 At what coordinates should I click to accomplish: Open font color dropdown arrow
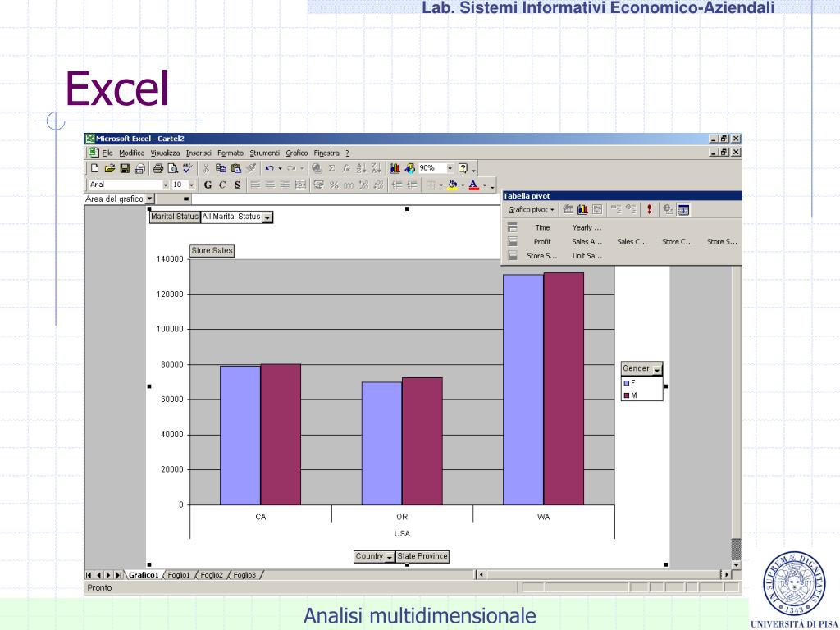(x=484, y=185)
